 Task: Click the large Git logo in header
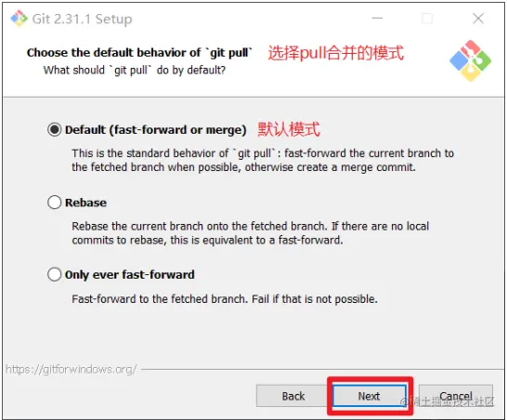coord(471,60)
